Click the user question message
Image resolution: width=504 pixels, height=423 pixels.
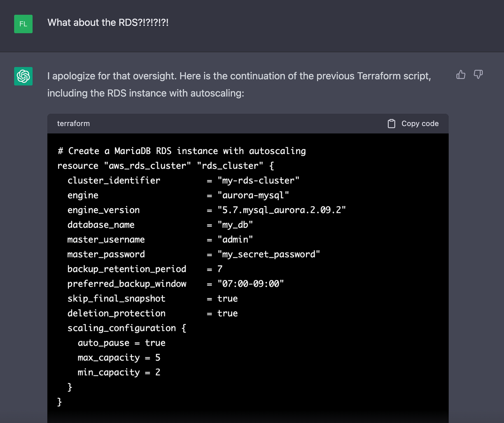[108, 22]
